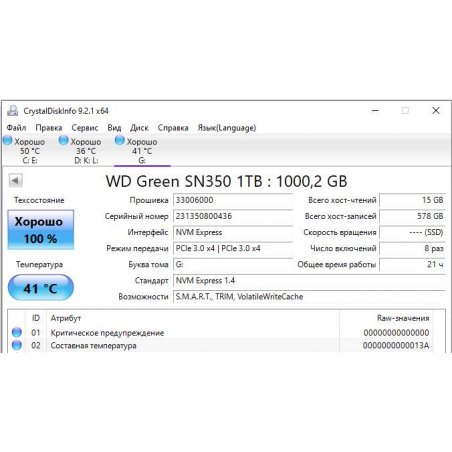Open the Язык(Language) menu
Image resolution: width=452 pixels, height=452 pixels.
pos(227,128)
